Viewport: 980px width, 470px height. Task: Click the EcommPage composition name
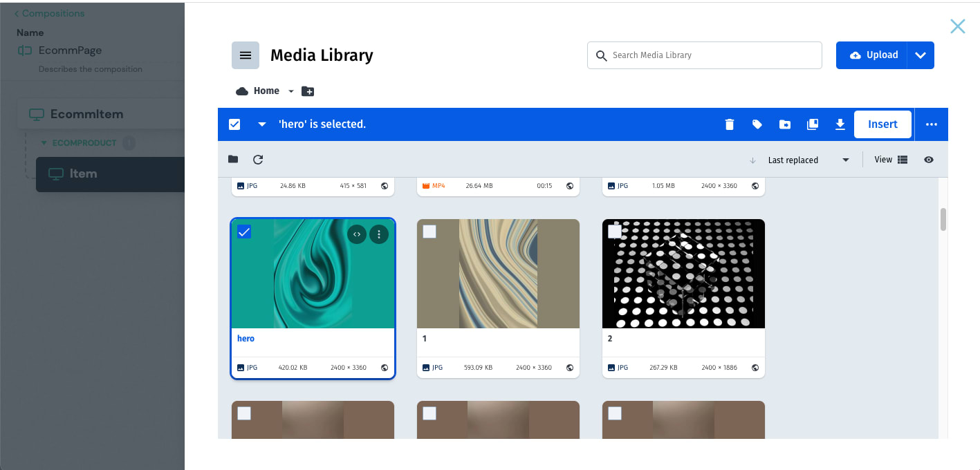(71, 50)
